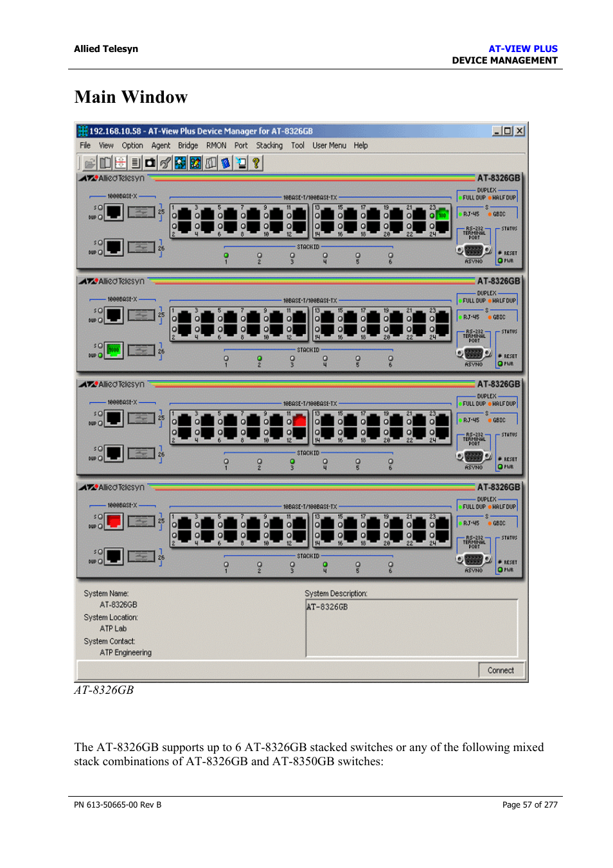The image size is (613, 868).
Task: Click the toolbar icon with red split line
Action: click(120, 163)
